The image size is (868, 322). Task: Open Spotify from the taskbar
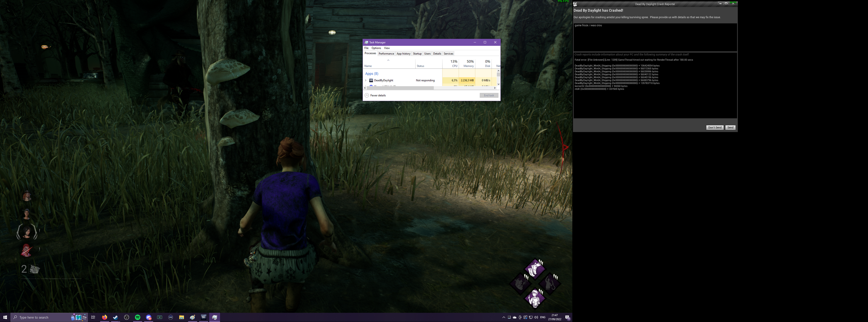pyautogui.click(x=137, y=317)
